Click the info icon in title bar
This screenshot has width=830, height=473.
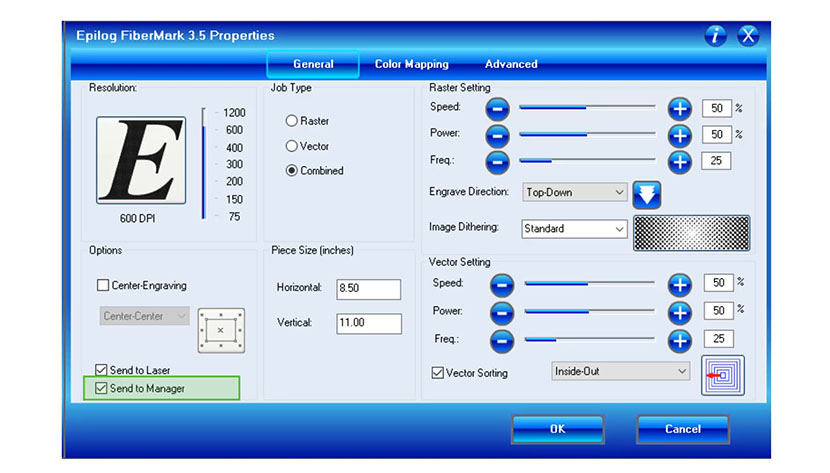(x=715, y=36)
